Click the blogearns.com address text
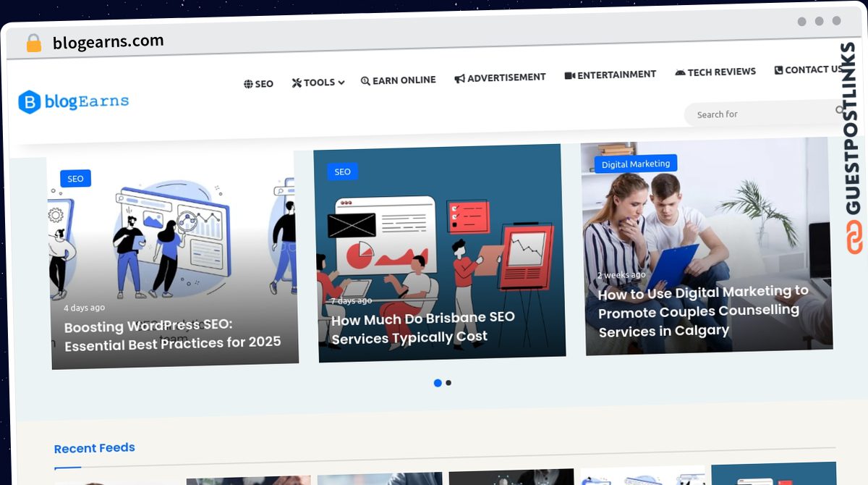The image size is (868, 485). (109, 42)
